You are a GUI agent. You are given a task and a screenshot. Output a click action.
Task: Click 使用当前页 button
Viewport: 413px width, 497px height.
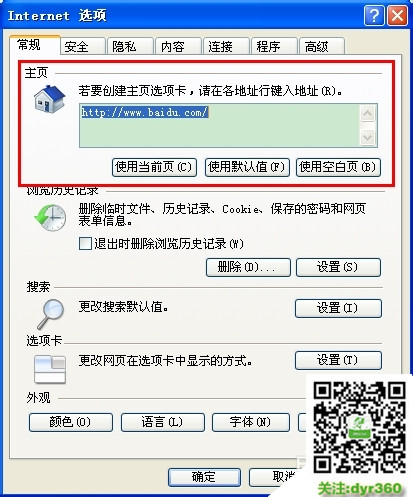pos(154,167)
